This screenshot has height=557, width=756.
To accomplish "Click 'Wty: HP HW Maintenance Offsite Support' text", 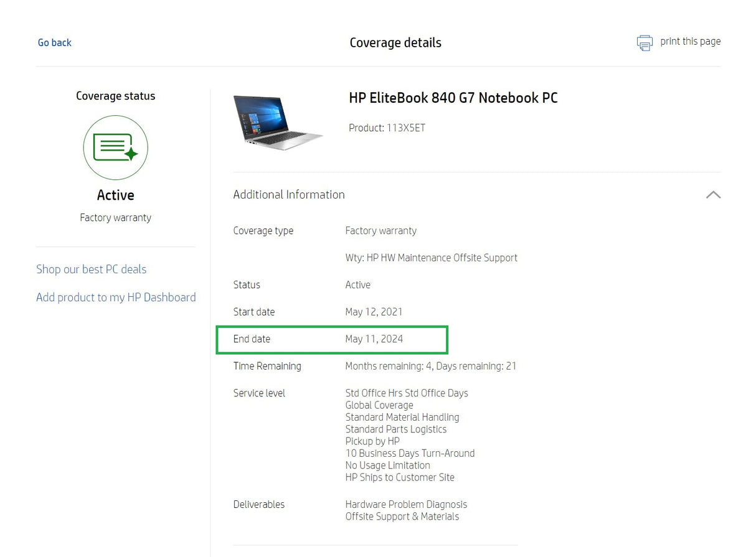I will 431,258.
